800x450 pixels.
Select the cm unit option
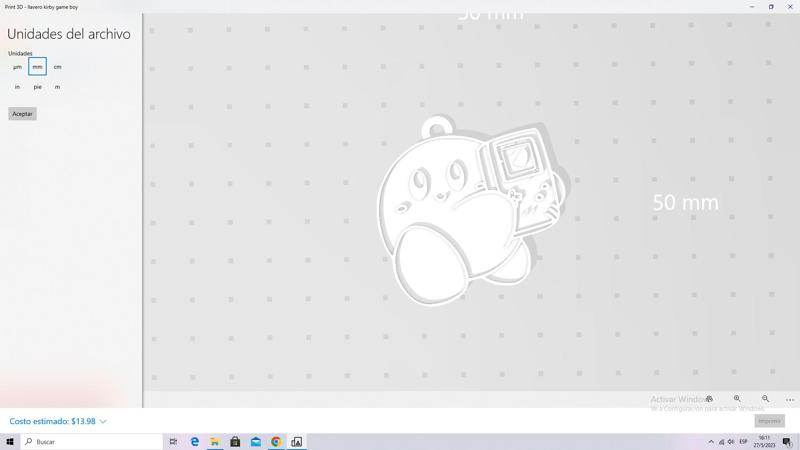tap(57, 67)
